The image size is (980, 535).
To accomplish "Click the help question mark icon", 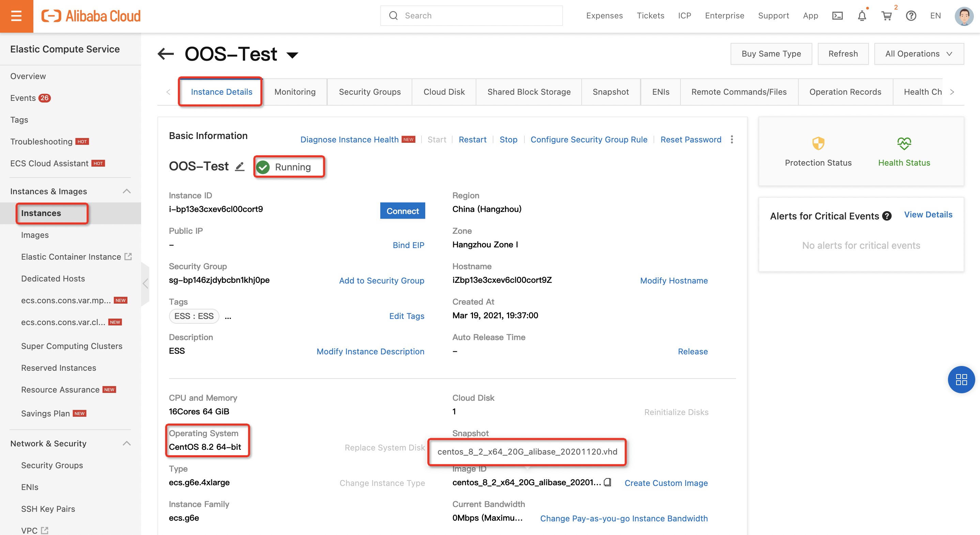I will click(x=911, y=16).
